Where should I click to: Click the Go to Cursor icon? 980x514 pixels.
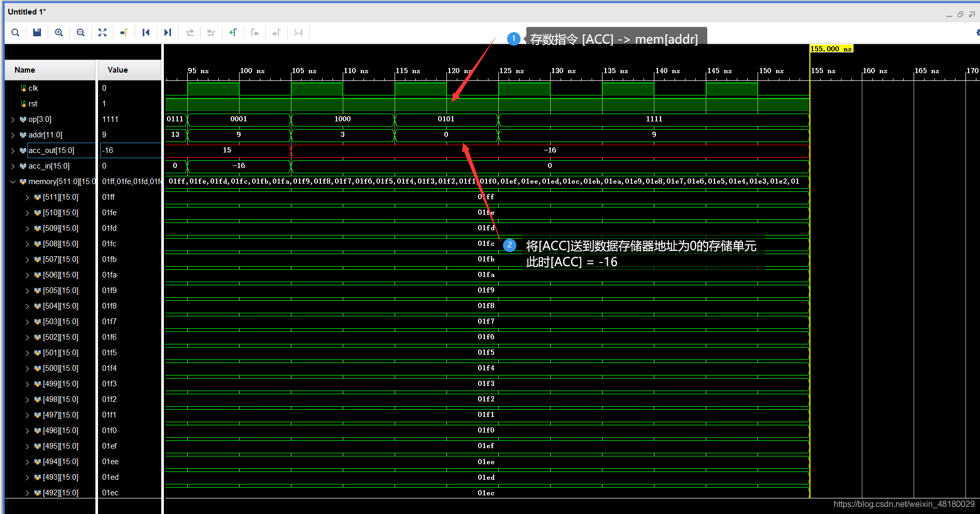[x=124, y=33]
